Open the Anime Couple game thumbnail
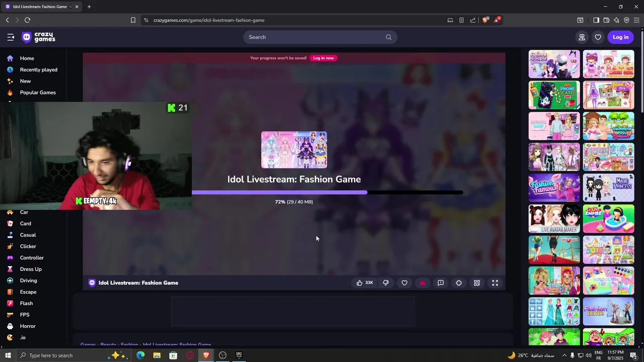 tap(554, 64)
